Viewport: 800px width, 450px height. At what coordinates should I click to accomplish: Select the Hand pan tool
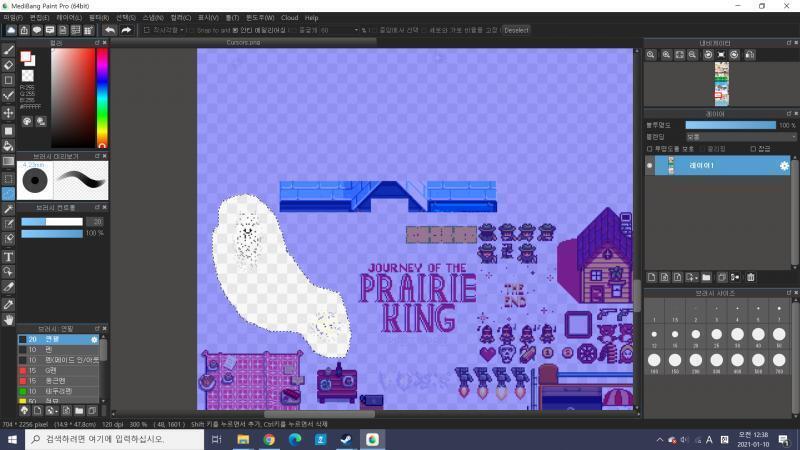(9, 320)
